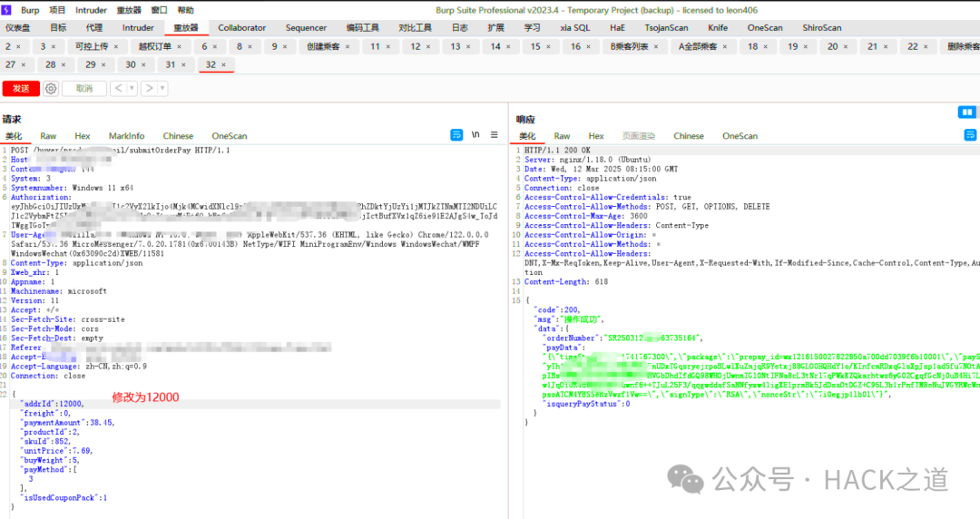This screenshot has height=519, width=980.
Task: Click the "addrId":12000 line in request body
Action: click(52, 404)
